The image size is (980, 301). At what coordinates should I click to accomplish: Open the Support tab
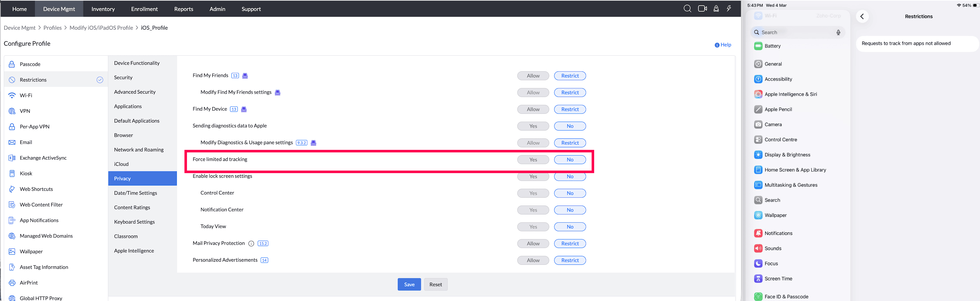[x=251, y=9]
